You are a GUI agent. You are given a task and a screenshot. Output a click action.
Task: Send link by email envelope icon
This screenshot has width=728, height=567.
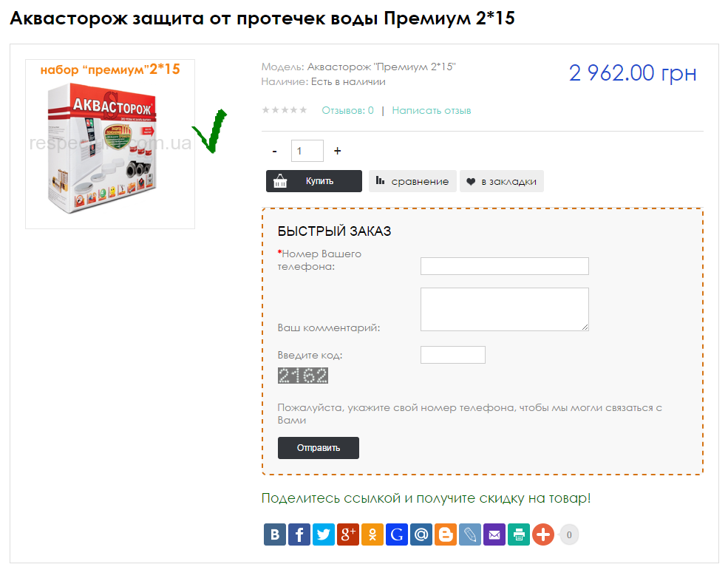(494, 534)
